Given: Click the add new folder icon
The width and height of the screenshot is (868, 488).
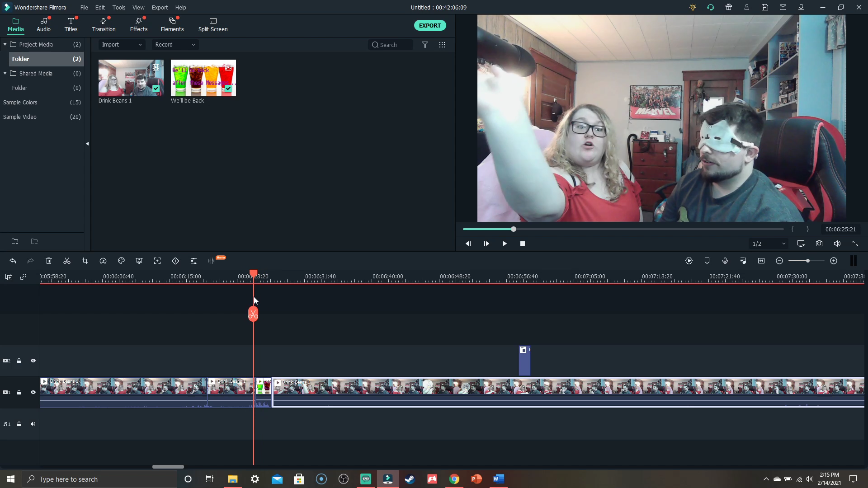Looking at the screenshot, I should [x=15, y=241].
